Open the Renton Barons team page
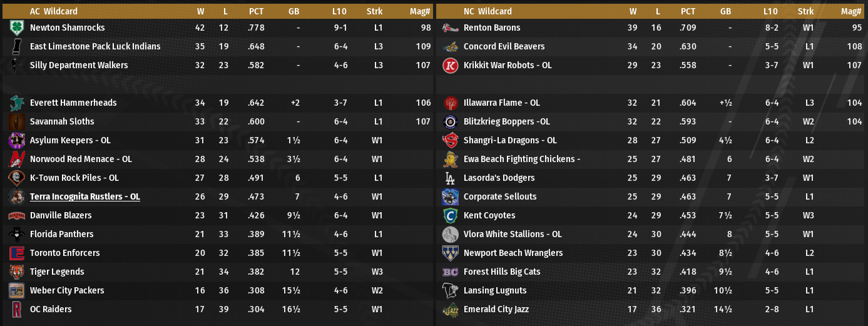This screenshot has height=326, width=868. point(491,28)
